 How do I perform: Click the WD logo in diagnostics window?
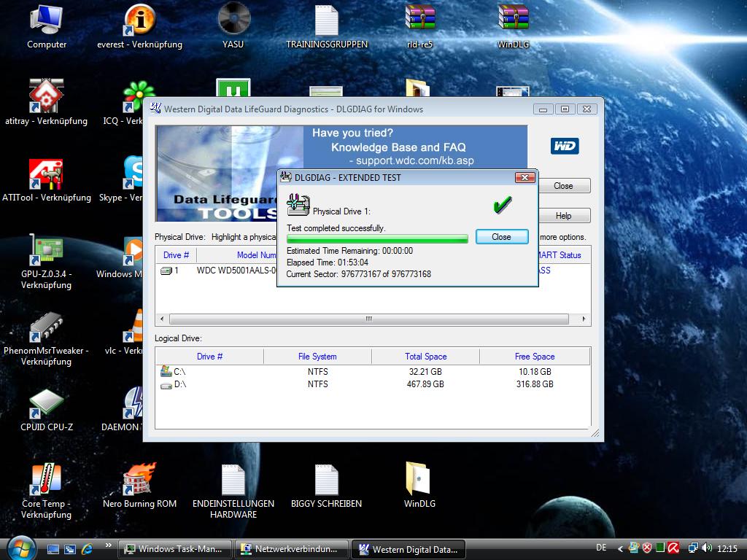(565, 146)
